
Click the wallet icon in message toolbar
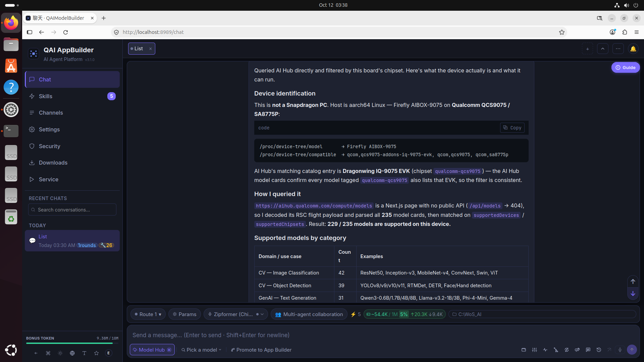(x=524, y=350)
